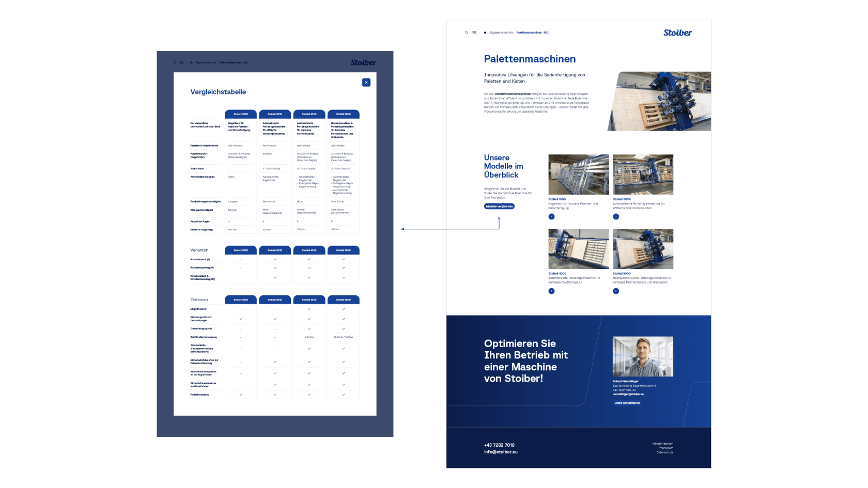Open the Impressum footer link
This screenshot has width=868, height=488.
pos(665,448)
